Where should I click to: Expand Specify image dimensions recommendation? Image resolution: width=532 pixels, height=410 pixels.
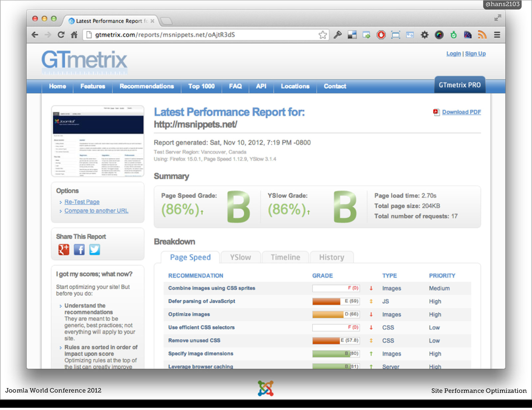pos(200,353)
